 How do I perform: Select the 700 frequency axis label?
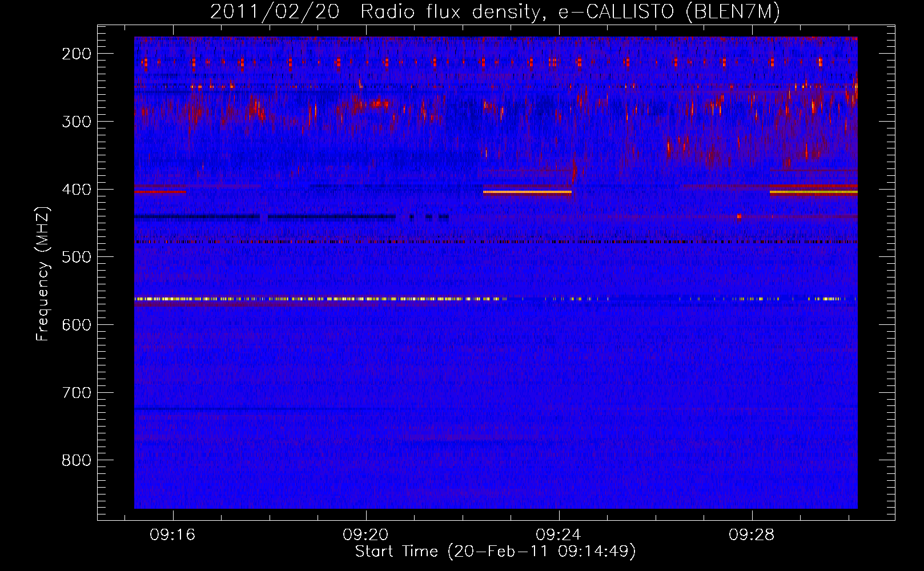coord(77,393)
